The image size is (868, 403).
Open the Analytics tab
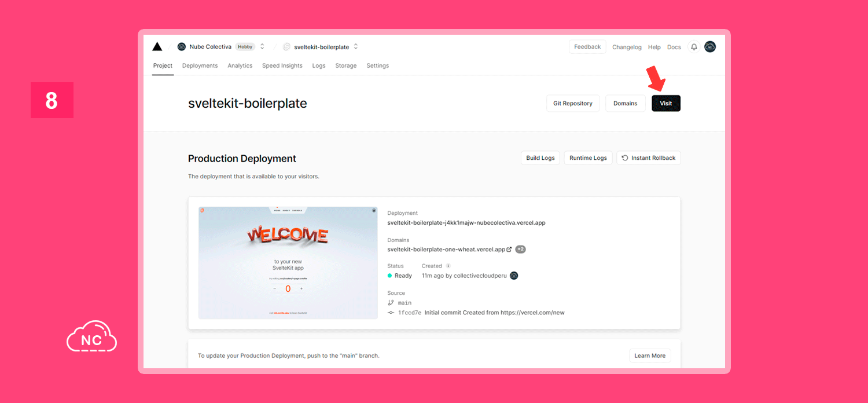coord(240,66)
